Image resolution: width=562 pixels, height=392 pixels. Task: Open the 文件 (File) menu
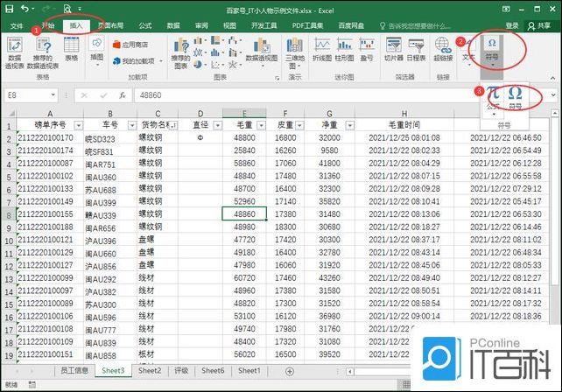(17, 25)
